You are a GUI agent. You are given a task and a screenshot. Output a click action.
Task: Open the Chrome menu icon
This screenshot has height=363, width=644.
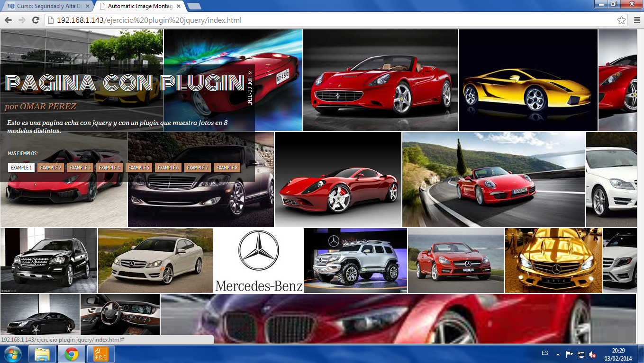[637, 20]
